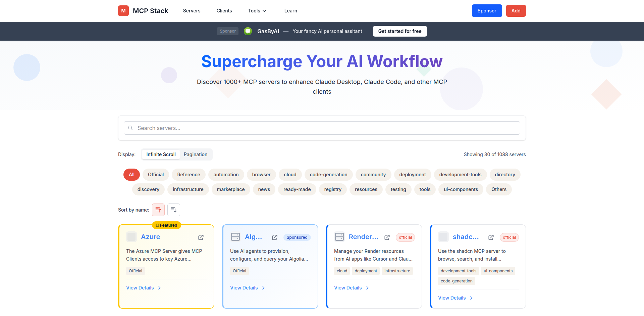This screenshot has width=644, height=316.
Task: Filter servers by marketplace
Action: click(x=231, y=189)
